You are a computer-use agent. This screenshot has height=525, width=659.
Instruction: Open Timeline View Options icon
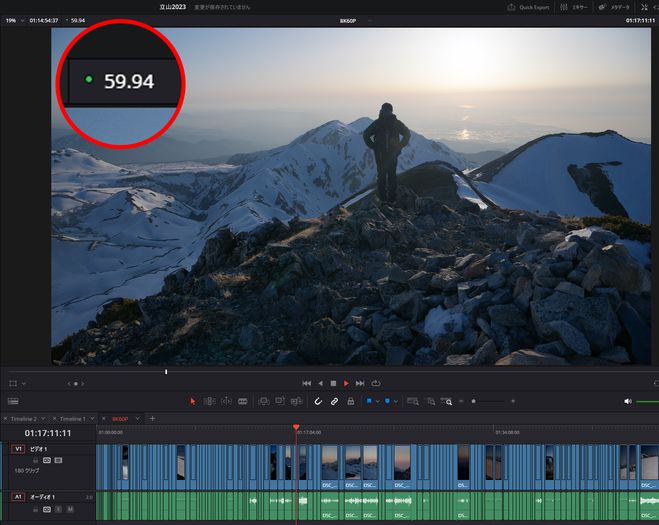[x=13, y=401]
